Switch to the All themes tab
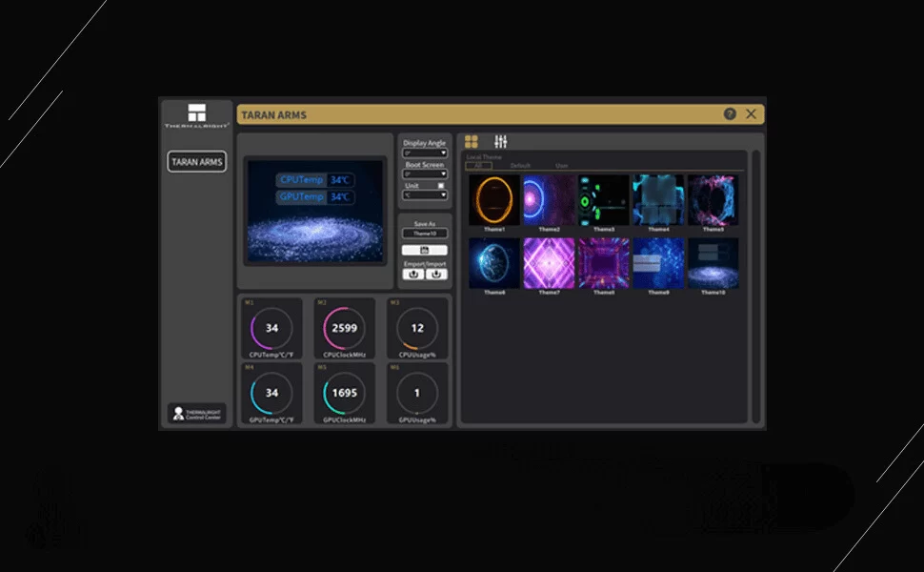Image resolution: width=924 pixels, height=572 pixels. (478, 166)
